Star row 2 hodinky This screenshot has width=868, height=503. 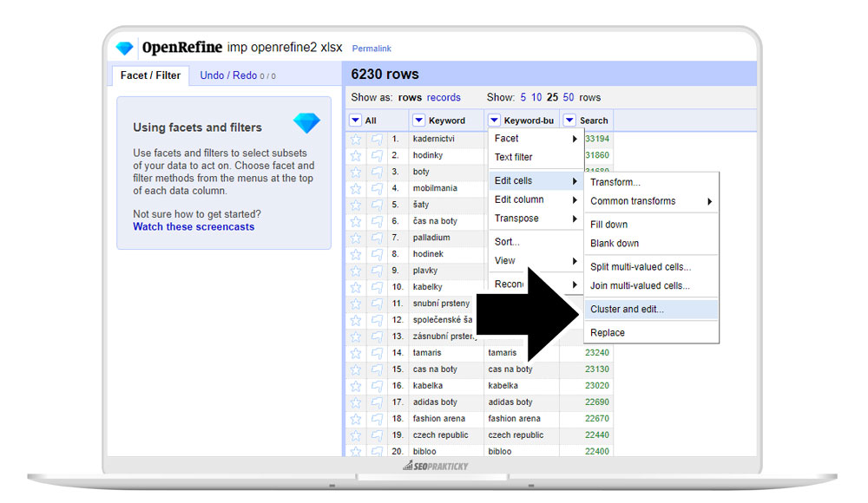point(356,155)
